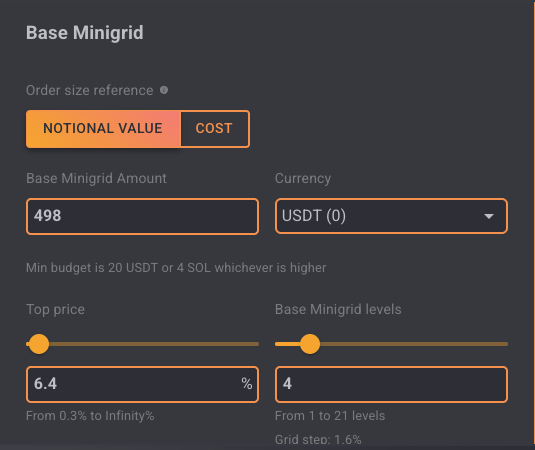Switch order size reference to COST
Image resolution: width=535 pixels, height=450 pixels.
215,129
